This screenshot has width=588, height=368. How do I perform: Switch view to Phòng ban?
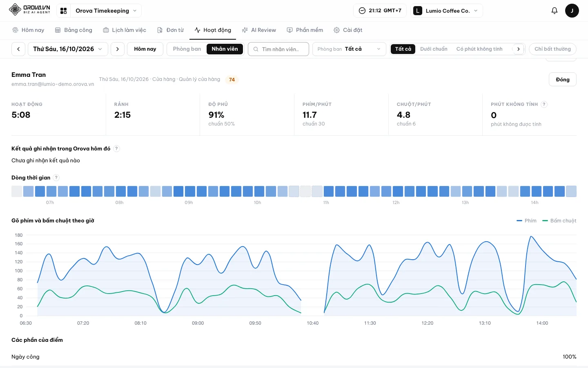pos(187,49)
